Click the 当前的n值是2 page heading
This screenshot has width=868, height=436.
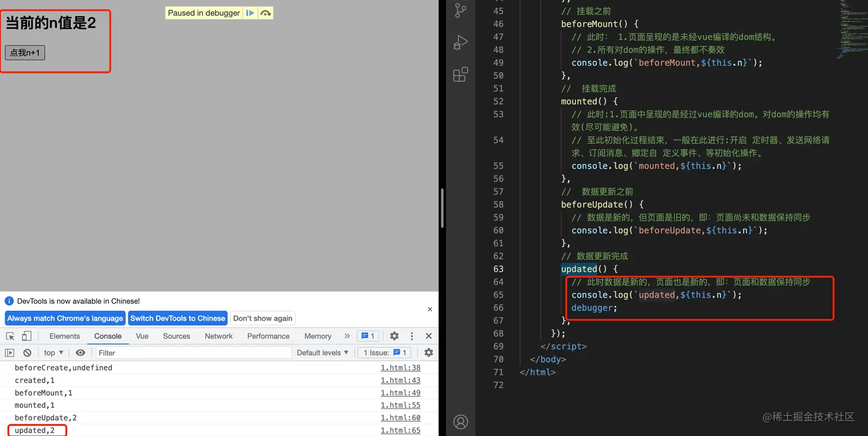pos(51,23)
